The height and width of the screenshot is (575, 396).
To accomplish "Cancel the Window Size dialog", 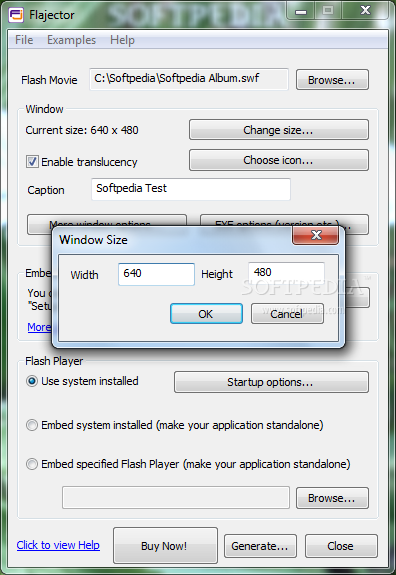I will pyautogui.click(x=287, y=314).
